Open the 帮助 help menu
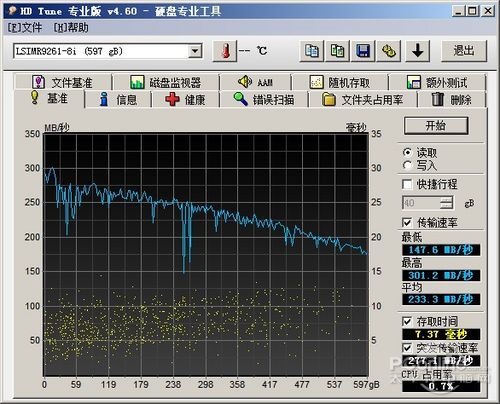This screenshot has height=404, width=500. 71,27
